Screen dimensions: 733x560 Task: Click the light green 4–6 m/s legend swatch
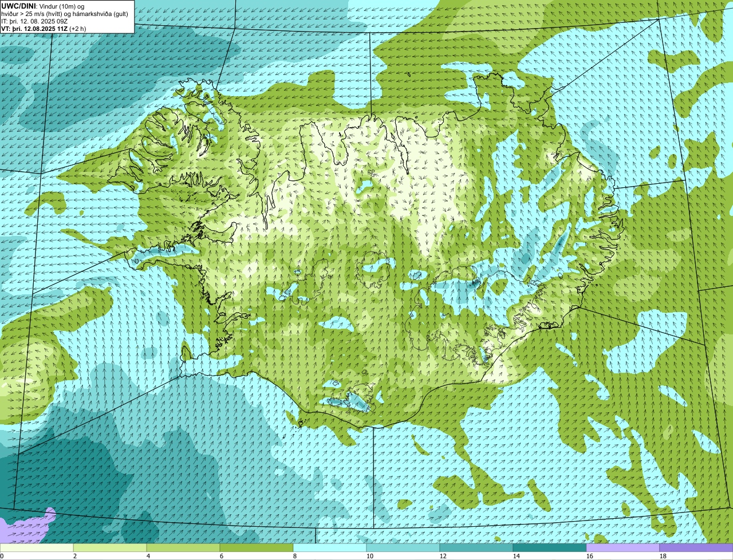click(183, 548)
